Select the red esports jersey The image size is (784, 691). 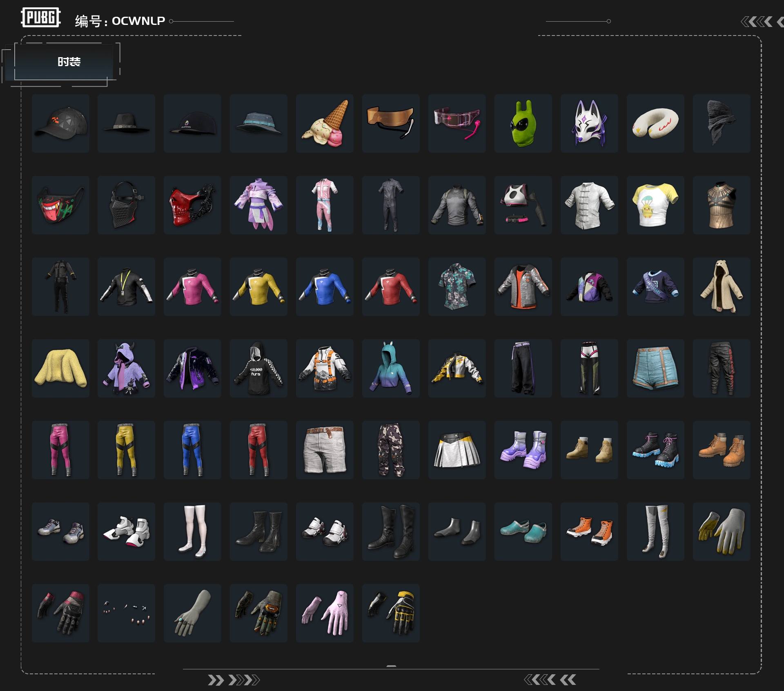[x=391, y=287]
